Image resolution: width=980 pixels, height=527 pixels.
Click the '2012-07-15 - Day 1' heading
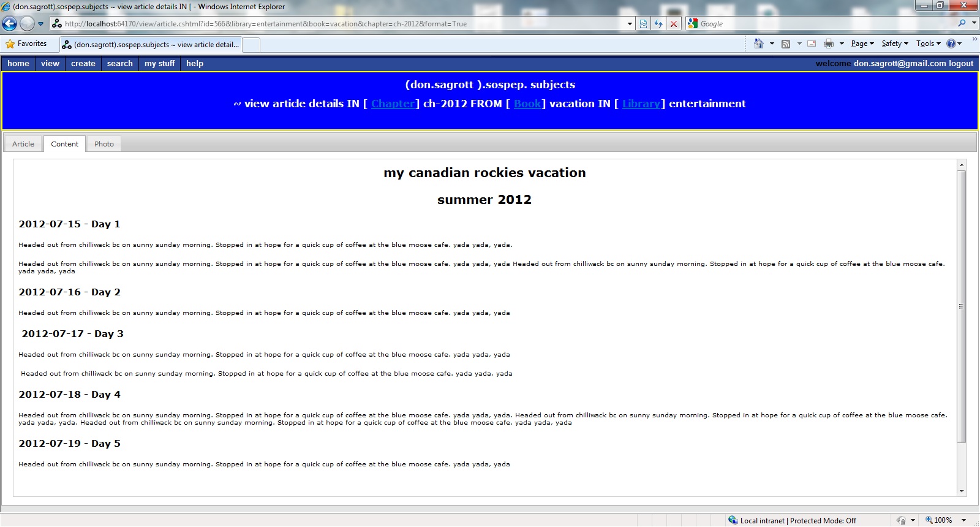click(x=70, y=224)
